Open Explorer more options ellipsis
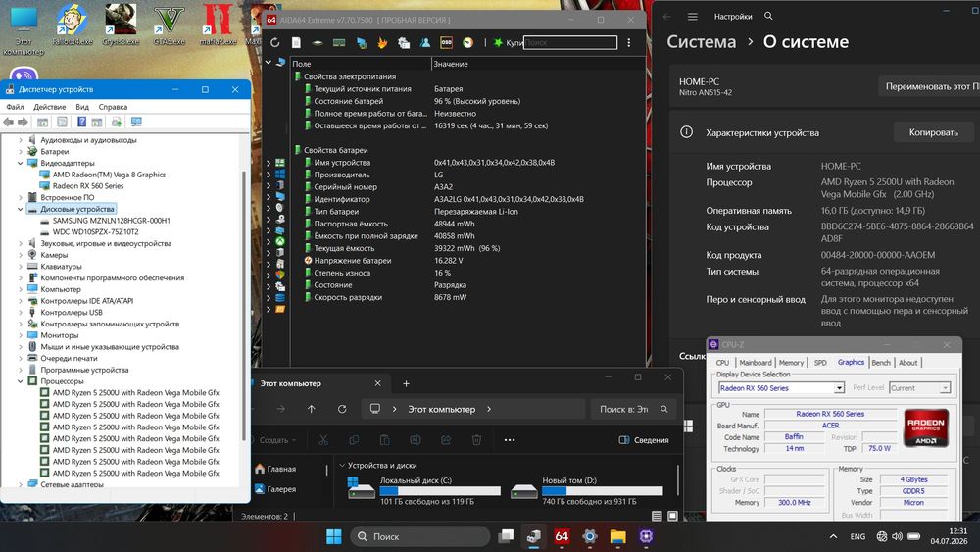 510,440
